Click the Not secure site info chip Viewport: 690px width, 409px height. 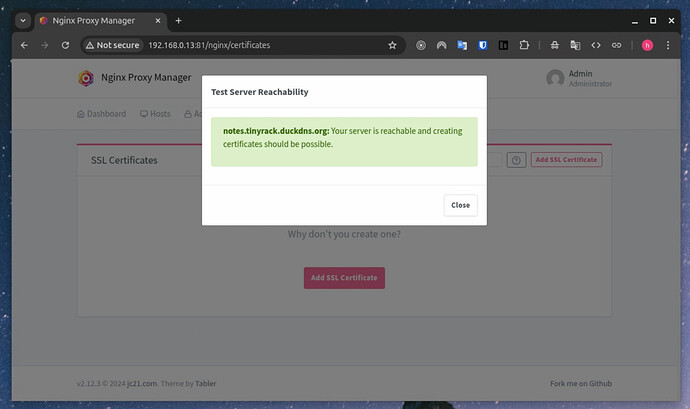click(113, 45)
